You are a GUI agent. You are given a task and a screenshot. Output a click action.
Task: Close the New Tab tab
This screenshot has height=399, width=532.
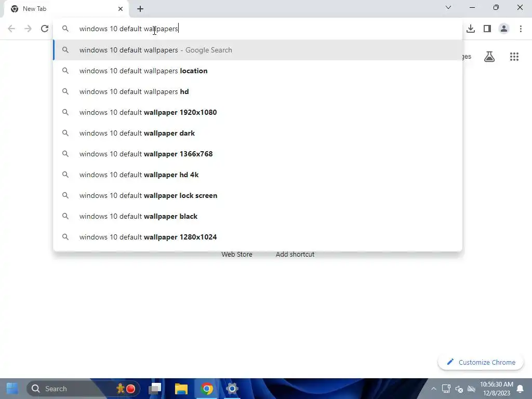[121, 9]
